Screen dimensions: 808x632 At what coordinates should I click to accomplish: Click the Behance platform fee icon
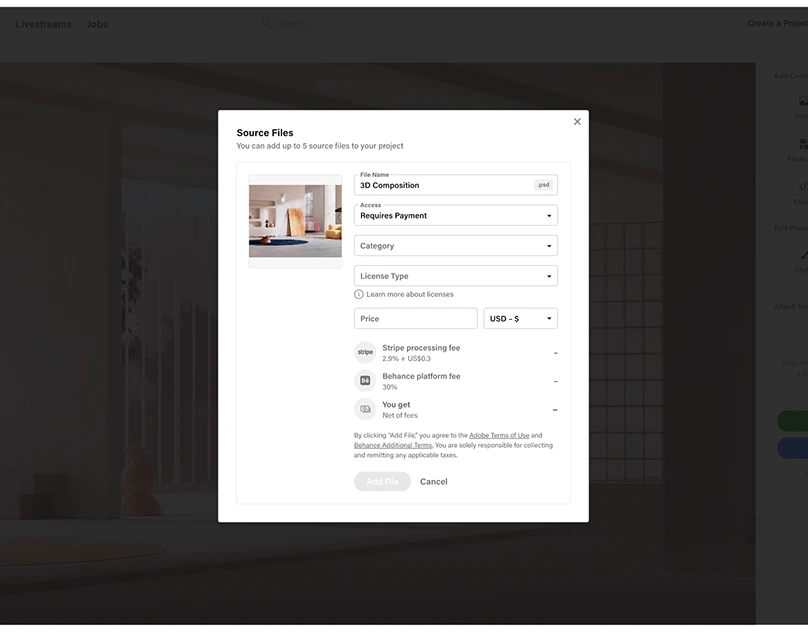[365, 381]
